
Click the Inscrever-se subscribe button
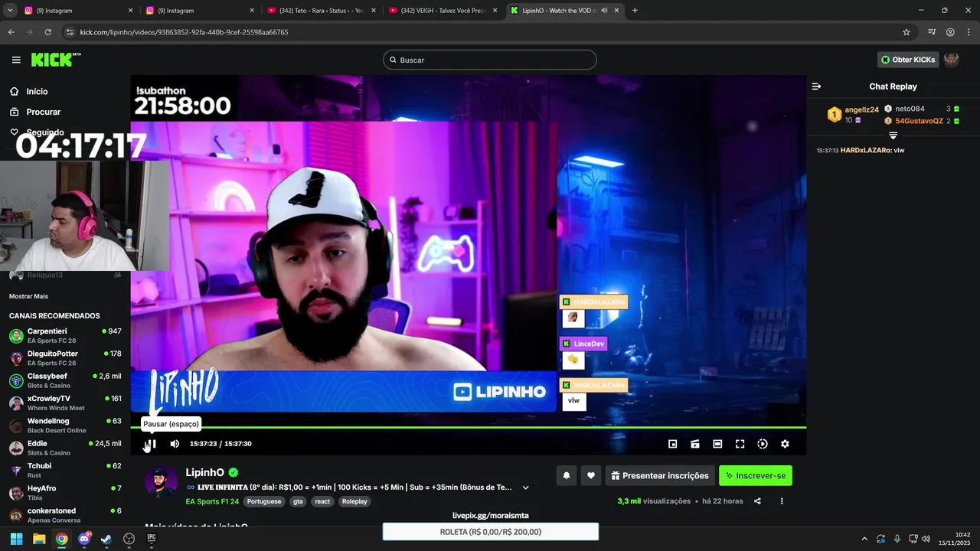coord(756,475)
